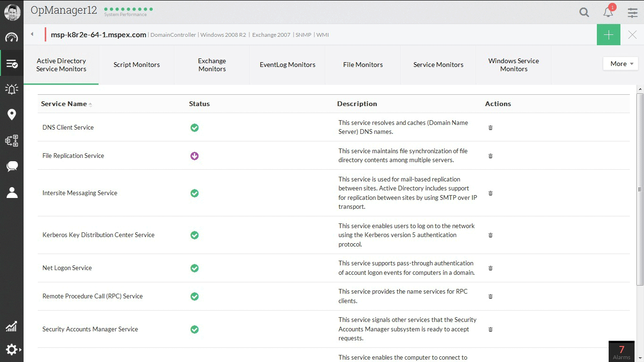Open the settings gear in sidebar
The width and height of the screenshot is (644, 362).
point(12,349)
